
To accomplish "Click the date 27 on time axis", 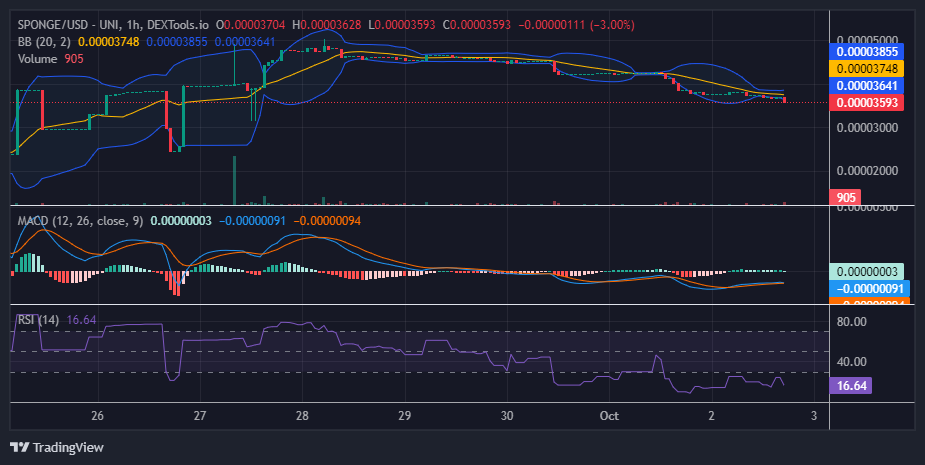I will (200, 415).
